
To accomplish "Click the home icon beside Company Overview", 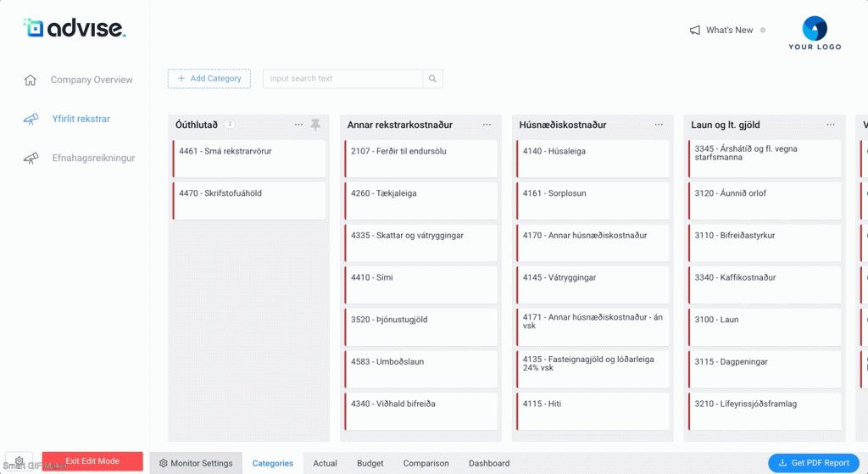I will [x=31, y=80].
